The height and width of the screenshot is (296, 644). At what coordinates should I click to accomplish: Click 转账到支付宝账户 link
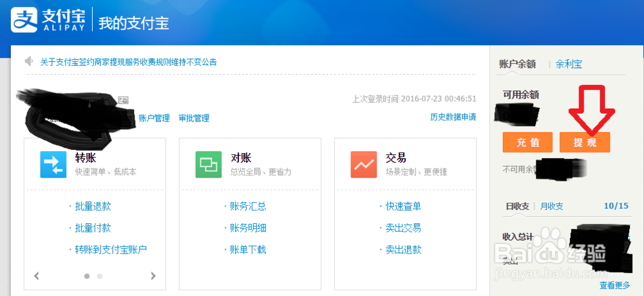111,250
